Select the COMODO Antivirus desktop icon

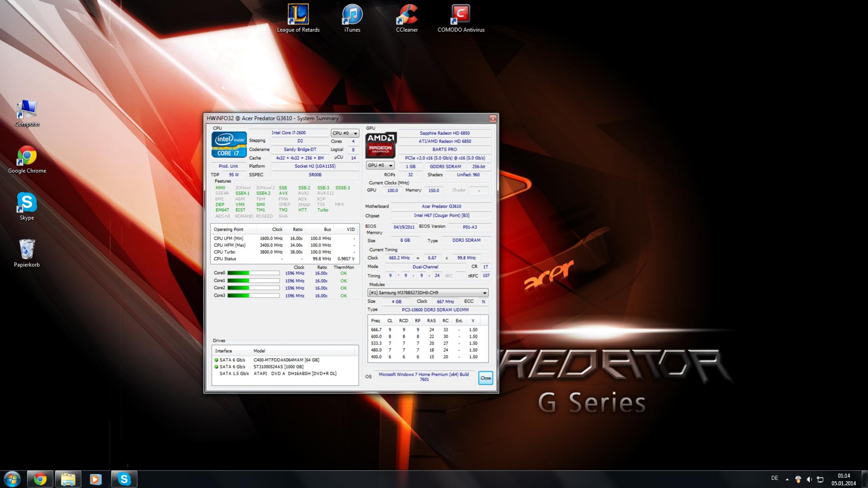tap(461, 18)
